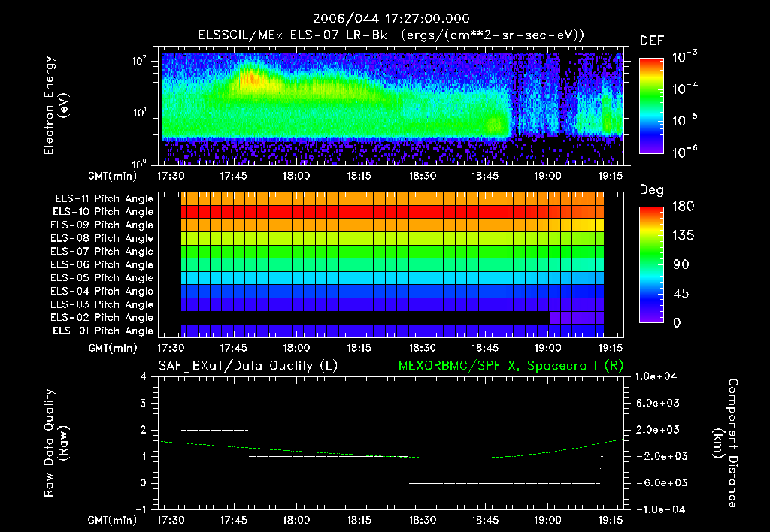Click the GMT(min) label of the bottom plot
The height and width of the screenshot is (532, 770).
coord(112,520)
